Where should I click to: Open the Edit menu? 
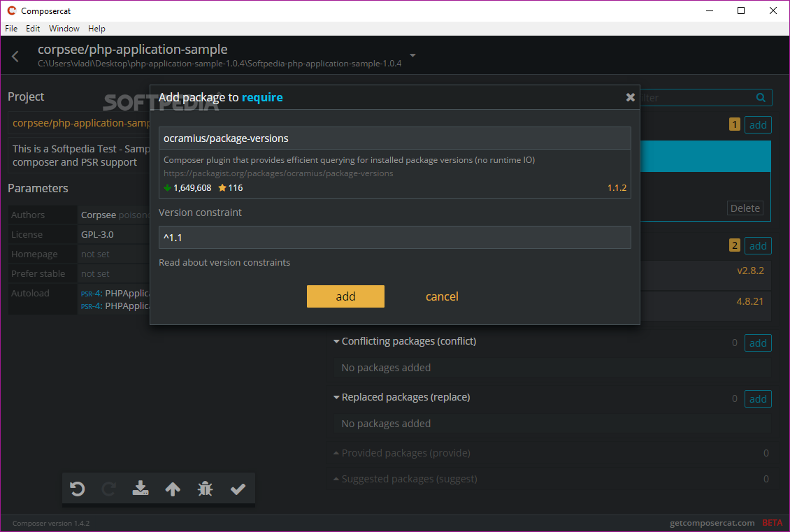(x=33, y=29)
